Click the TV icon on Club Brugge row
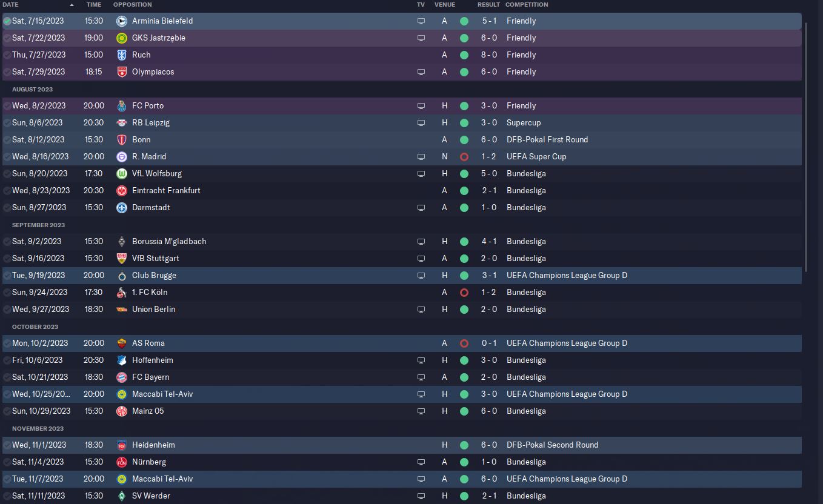Image resolution: width=823 pixels, height=504 pixels. pyautogui.click(x=421, y=275)
